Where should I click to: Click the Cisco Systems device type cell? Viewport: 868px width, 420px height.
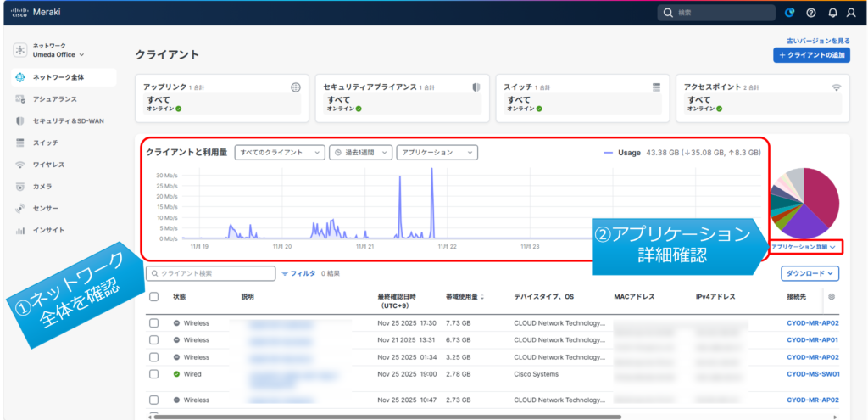pos(536,374)
